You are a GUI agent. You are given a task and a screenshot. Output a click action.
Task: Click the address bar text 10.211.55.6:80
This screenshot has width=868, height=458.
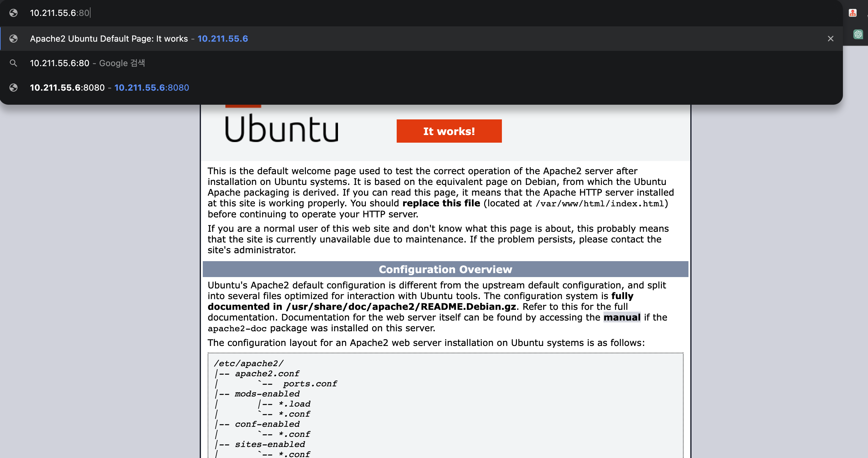(x=59, y=13)
